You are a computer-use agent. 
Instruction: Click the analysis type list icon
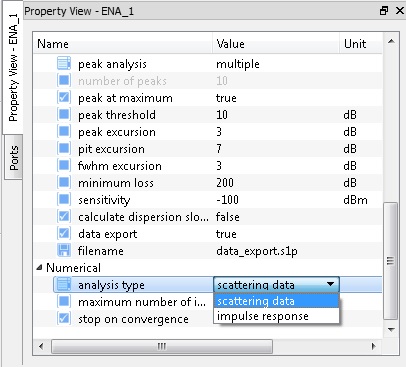pyautogui.click(x=64, y=284)
